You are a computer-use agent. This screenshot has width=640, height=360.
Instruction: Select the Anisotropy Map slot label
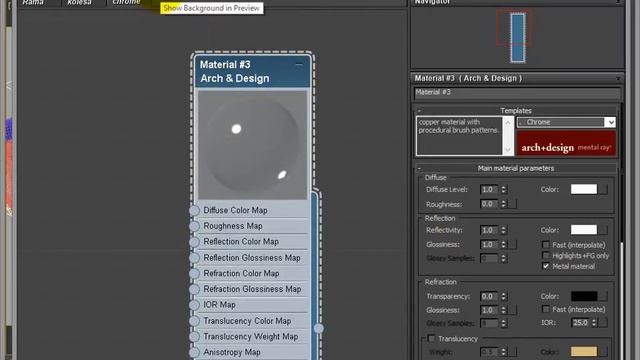[232, 352]
